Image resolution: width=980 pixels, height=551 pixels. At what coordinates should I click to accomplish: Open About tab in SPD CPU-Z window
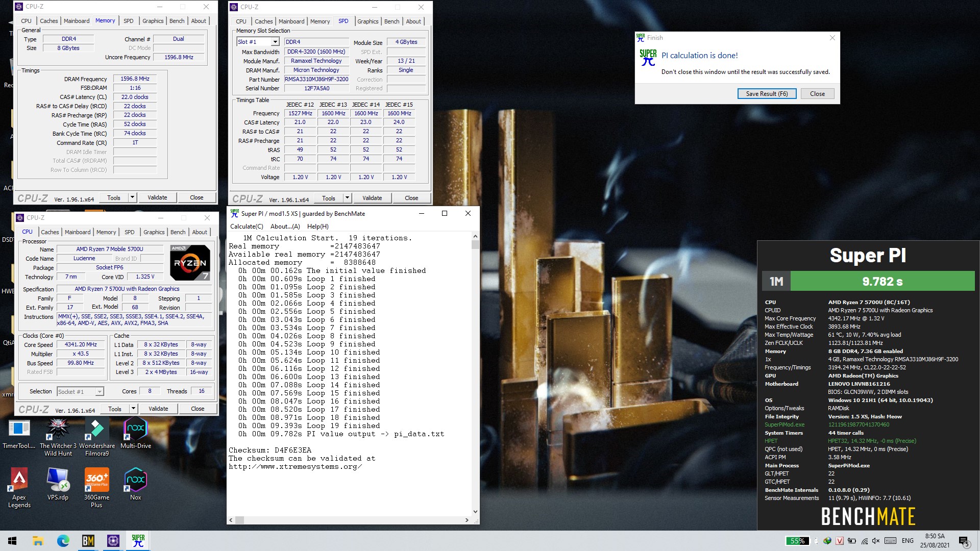point(413,21)
